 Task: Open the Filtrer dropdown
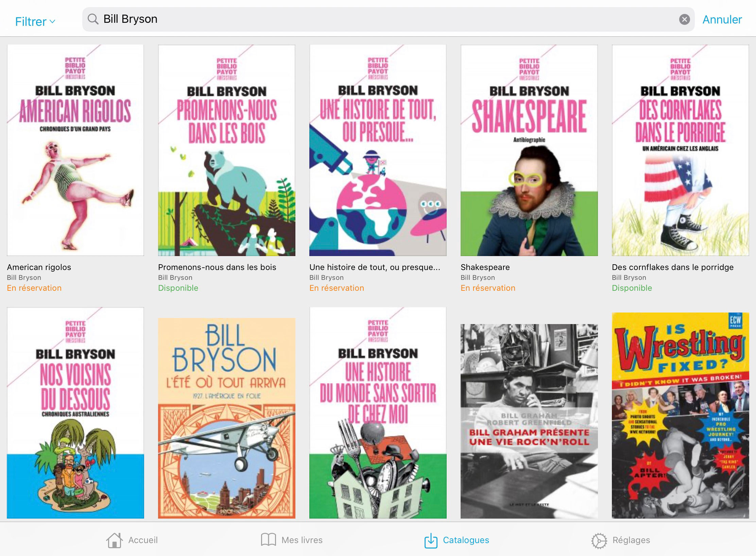(35, 21)
